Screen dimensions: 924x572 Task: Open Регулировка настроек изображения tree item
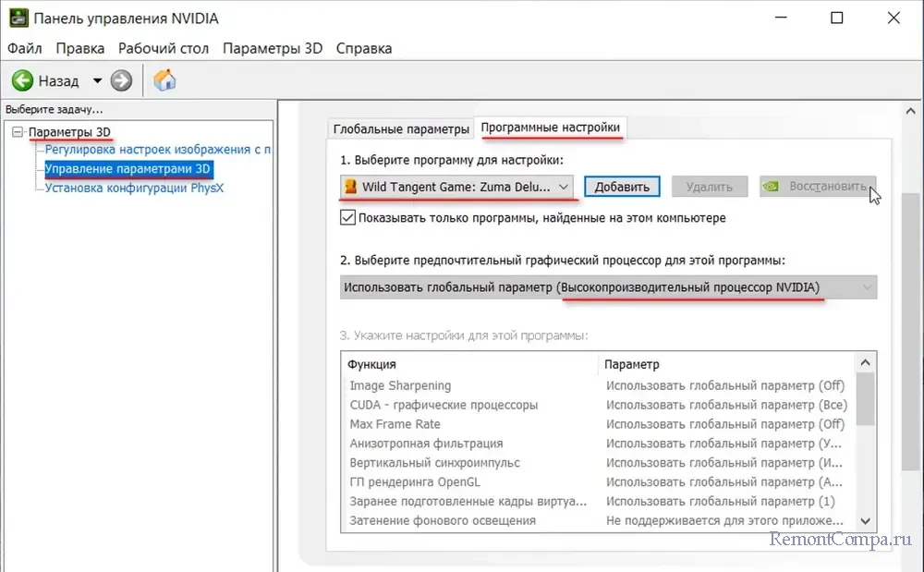pos(157,149)
